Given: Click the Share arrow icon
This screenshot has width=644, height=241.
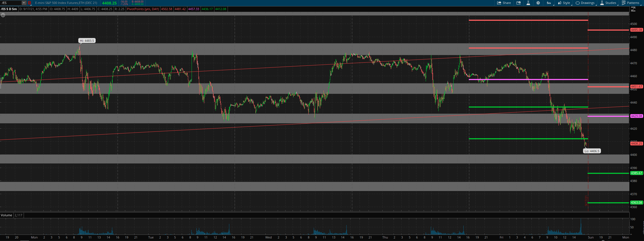Looking at the screenshot, I should coord(499,3).
